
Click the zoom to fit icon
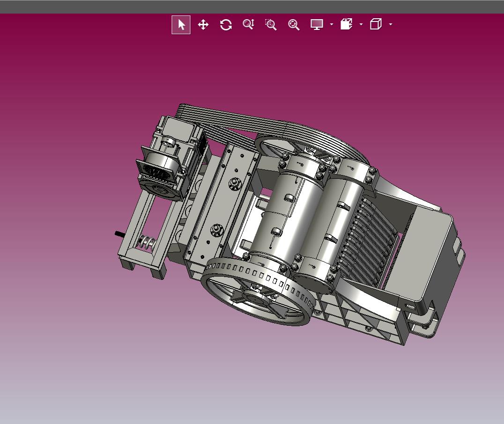tap(294, 25)
